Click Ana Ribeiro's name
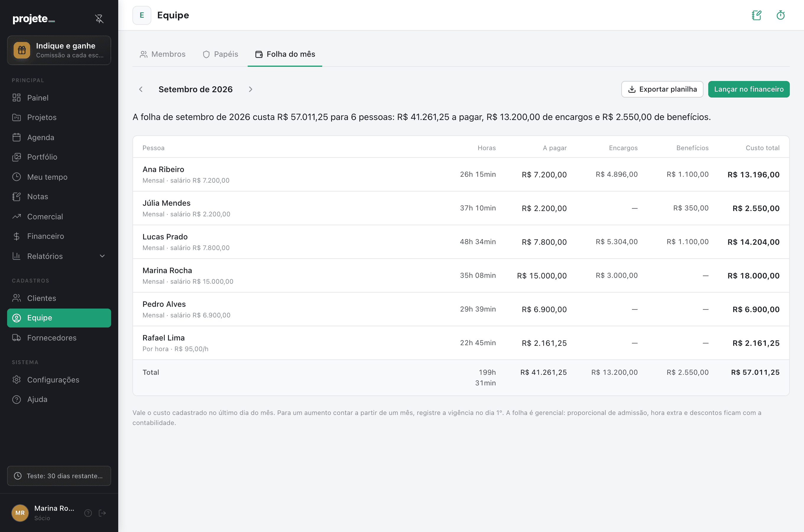Image resolution: width=804 pixels, height=532 pixels. 163,169
